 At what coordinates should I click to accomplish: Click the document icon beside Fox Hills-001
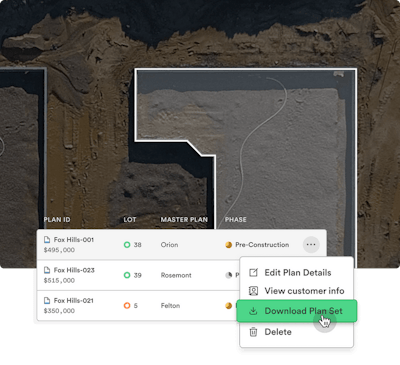[x=47, y=240]
